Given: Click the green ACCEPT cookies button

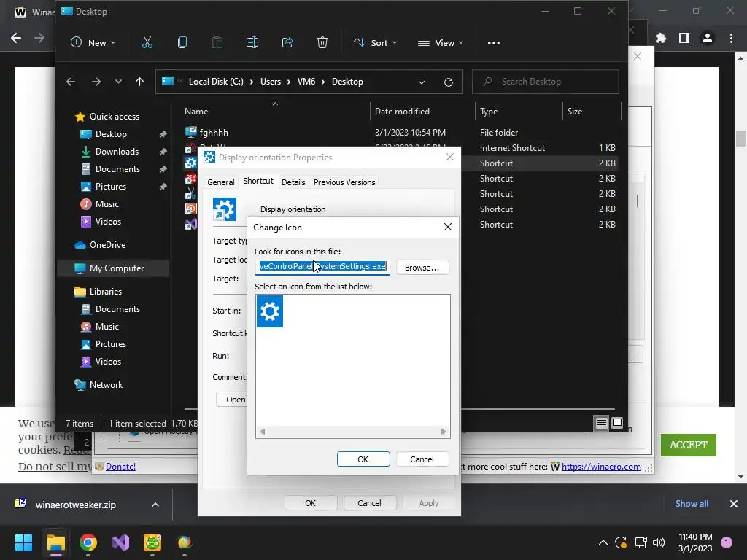Looking at the screenshot, I should (689, 445).
